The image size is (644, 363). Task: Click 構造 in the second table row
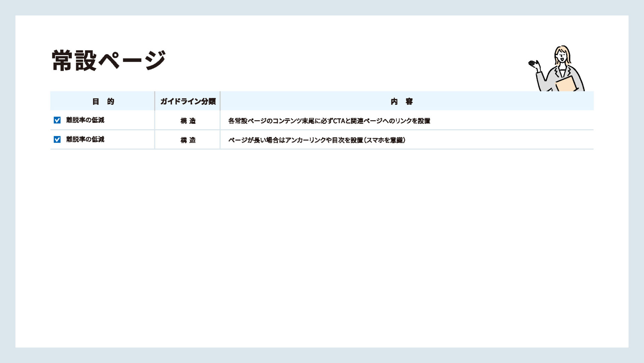click(188, 140)
